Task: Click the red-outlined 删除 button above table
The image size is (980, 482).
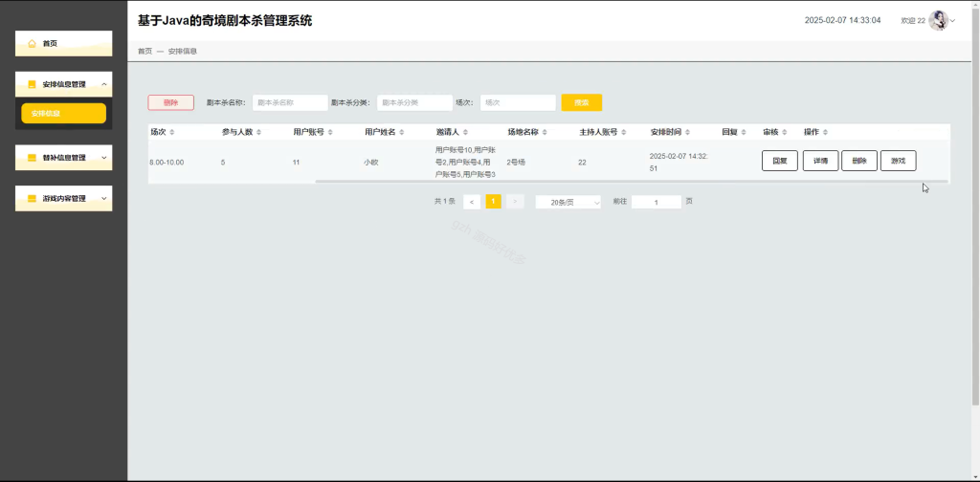Action: (x=170, y=103)
